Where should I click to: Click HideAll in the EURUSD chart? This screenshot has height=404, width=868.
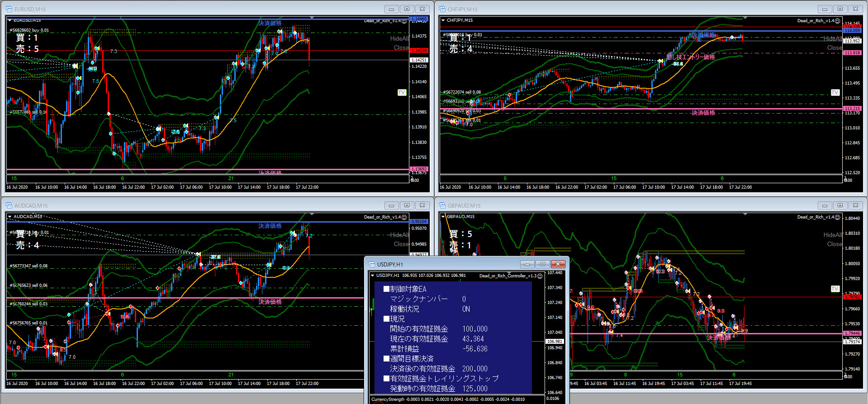pos(399,39)
